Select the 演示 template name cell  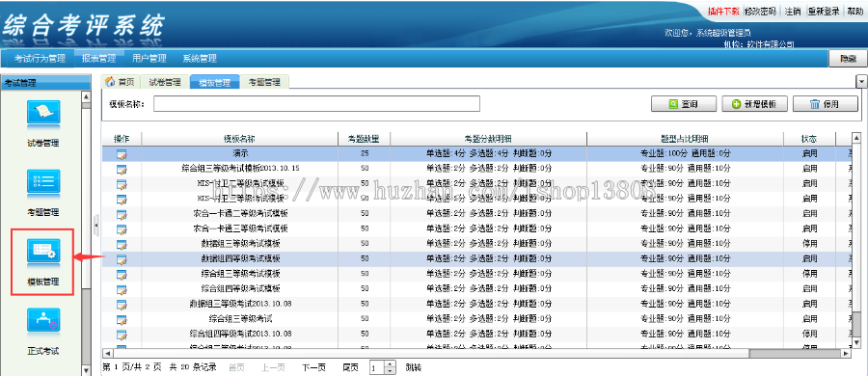click(240, 153)
